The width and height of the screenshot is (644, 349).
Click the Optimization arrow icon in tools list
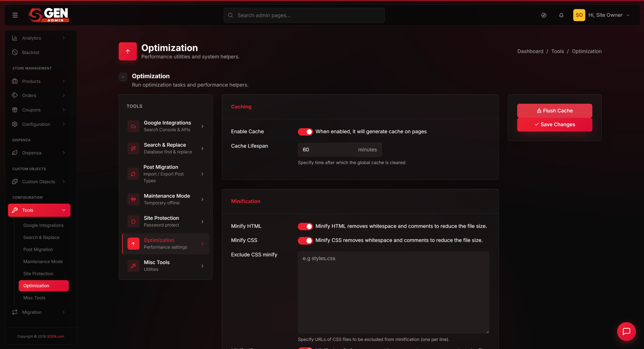(x=133, y=244)
